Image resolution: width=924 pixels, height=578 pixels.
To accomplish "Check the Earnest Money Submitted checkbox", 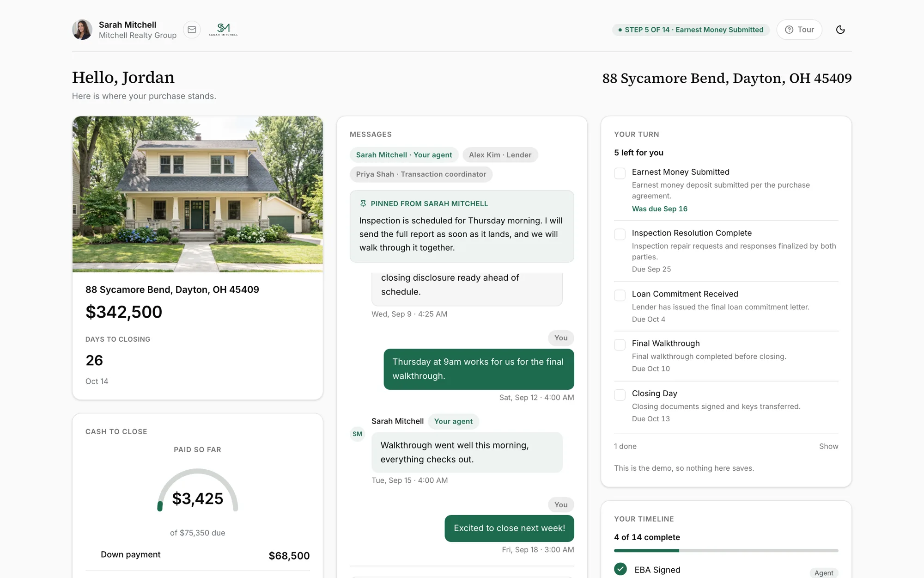I will point(620,173).
